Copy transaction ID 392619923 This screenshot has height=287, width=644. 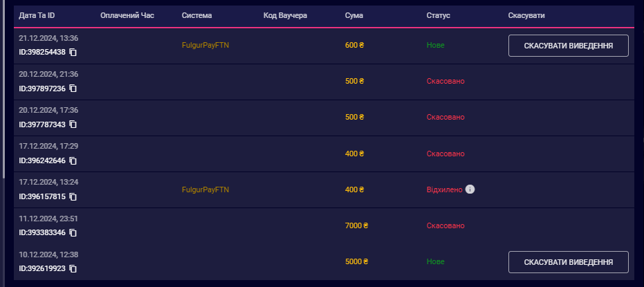click(x=73, y=268)
